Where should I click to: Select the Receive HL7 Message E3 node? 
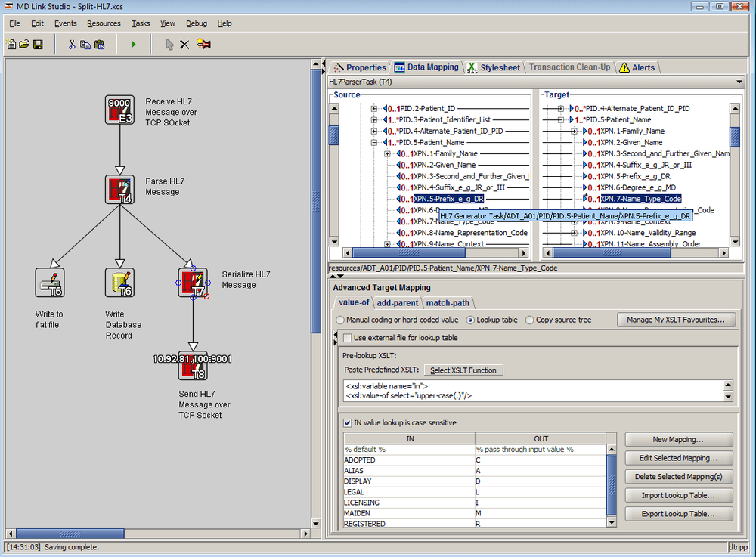pos(119,110)
